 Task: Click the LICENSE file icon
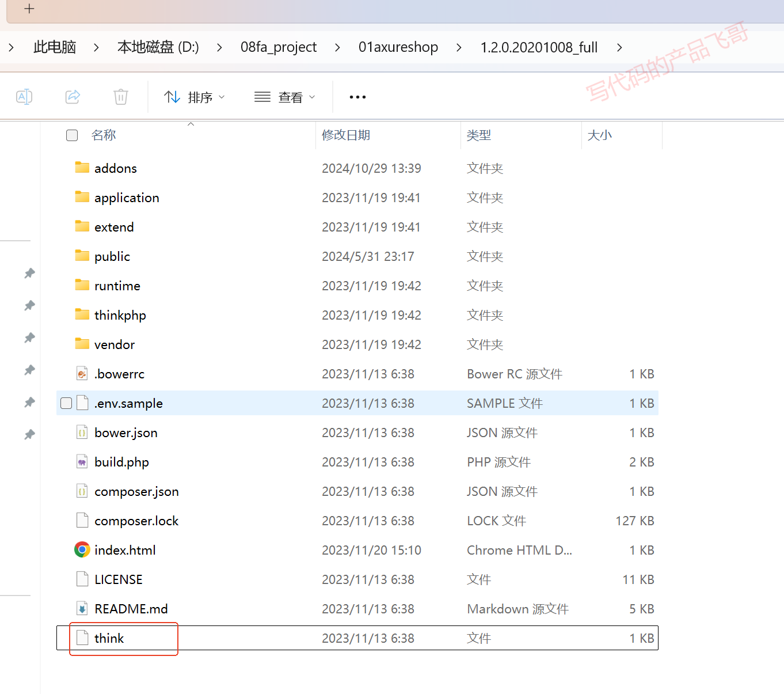click(82, 579)
